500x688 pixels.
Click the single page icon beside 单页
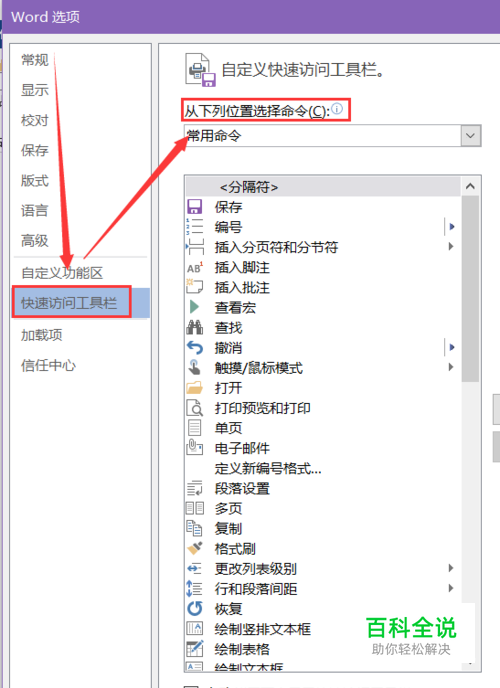pos(194,428)
